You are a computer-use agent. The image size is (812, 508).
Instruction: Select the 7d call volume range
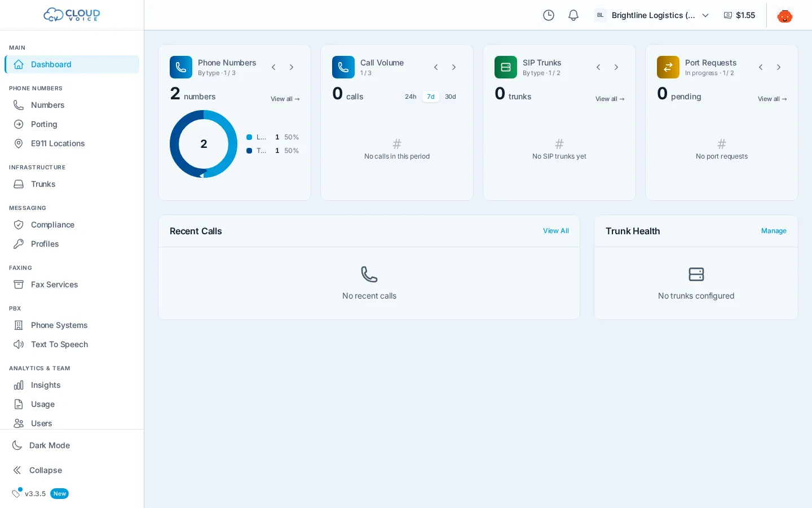(x=431, y=97)
